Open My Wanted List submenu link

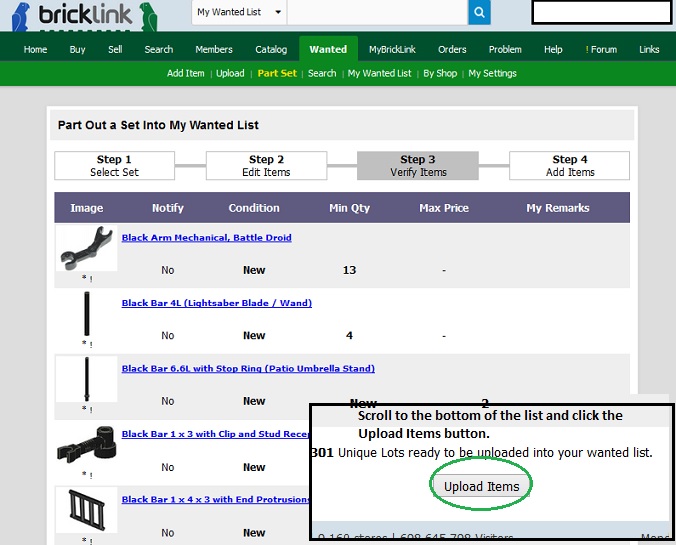tap(380, 73)
